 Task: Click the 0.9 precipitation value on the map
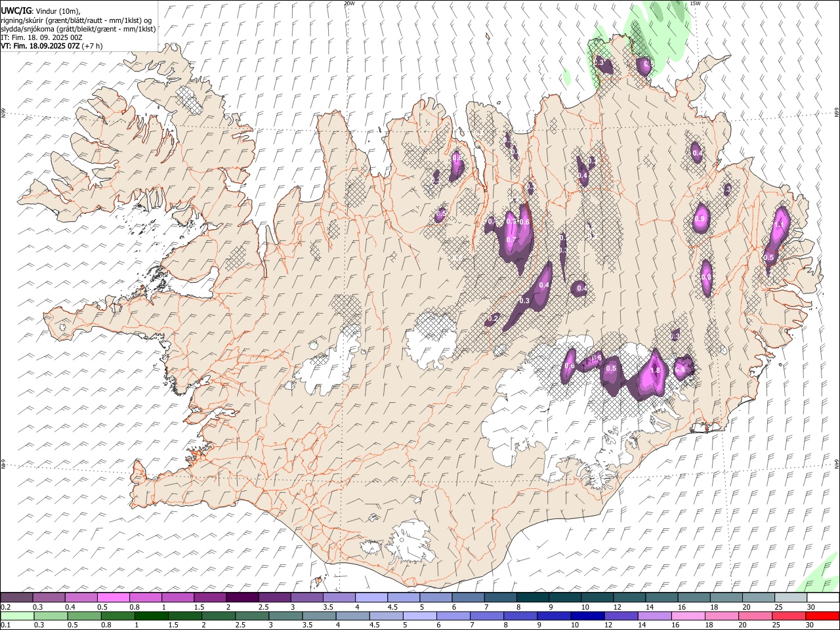[700, 219]
